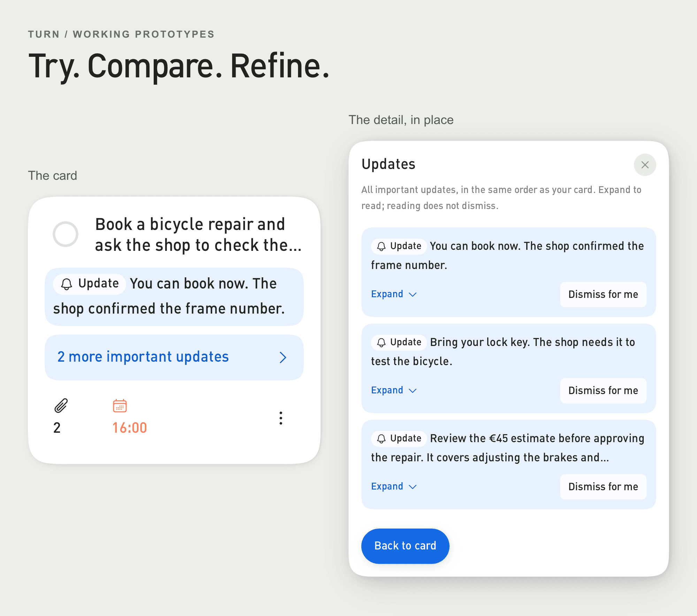Click bell badge of €45 estimate update

pyautogui.click(x=399, y=438)
